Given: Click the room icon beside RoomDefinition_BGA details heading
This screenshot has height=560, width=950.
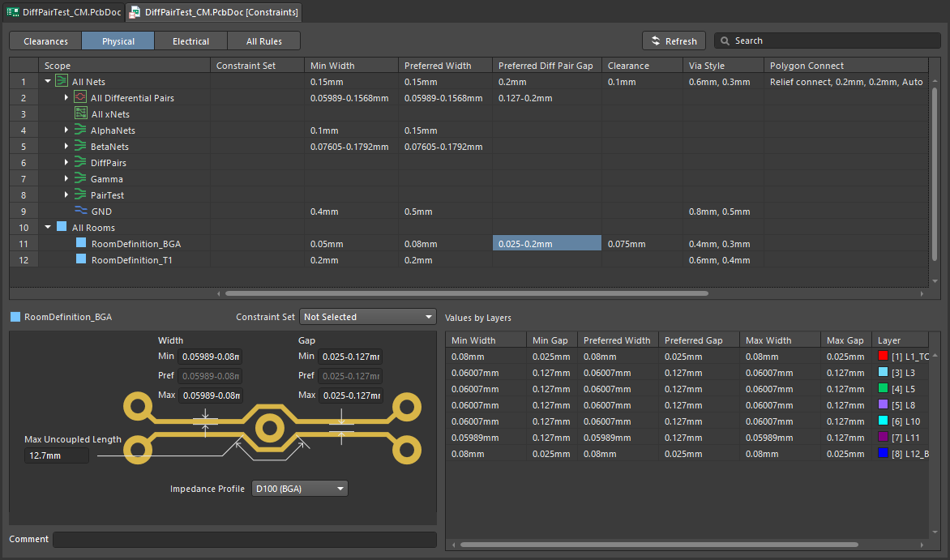Looking at the screenshot, I should point(15,316).
